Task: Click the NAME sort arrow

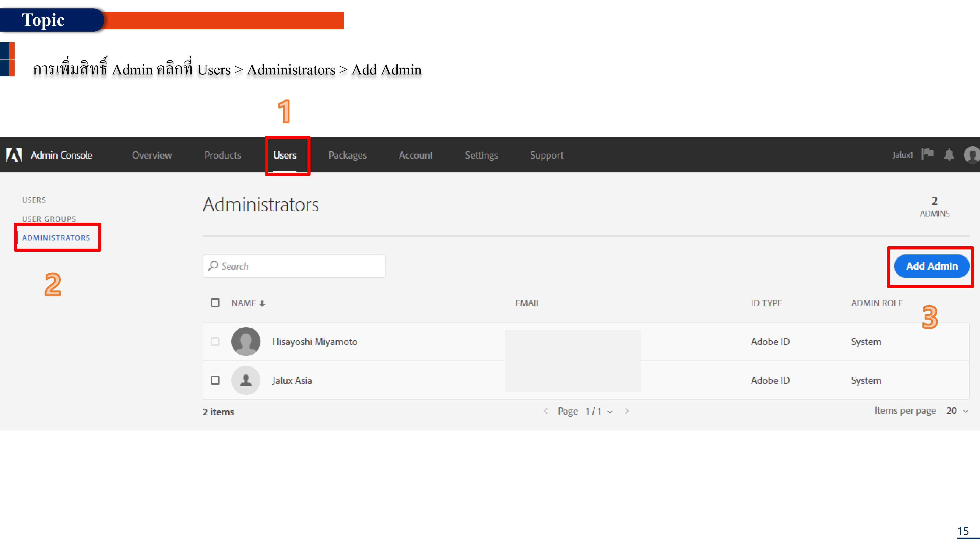Action: point(262,303)
